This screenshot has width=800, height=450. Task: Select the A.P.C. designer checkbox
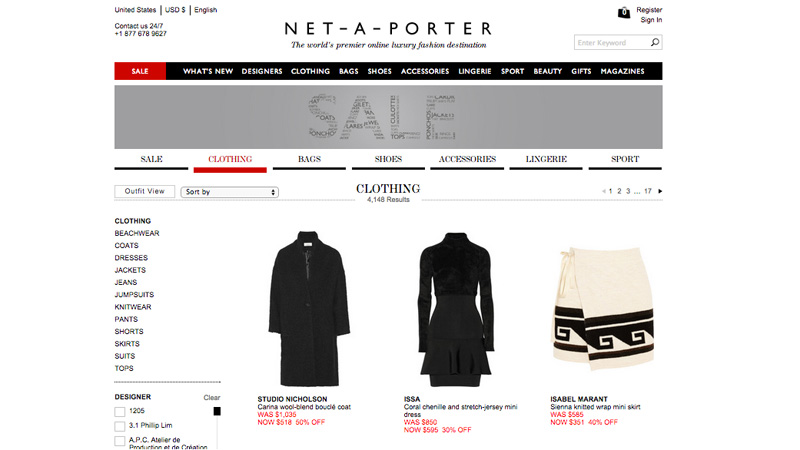(120, 441)
